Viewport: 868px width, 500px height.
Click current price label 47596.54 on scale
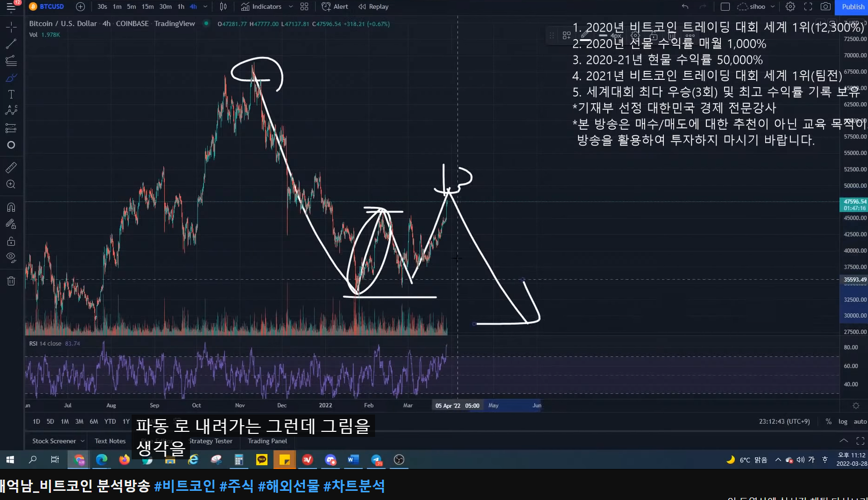[854, 202]
